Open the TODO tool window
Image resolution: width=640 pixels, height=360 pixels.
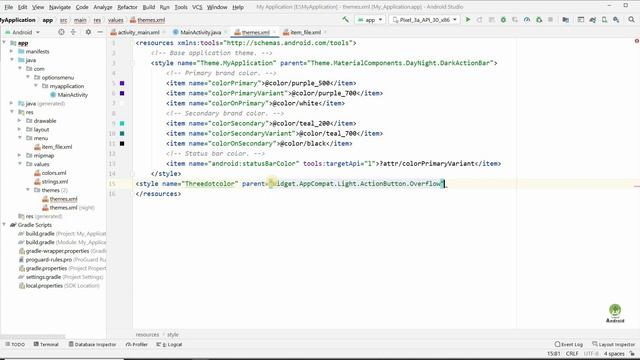[15, 344]
